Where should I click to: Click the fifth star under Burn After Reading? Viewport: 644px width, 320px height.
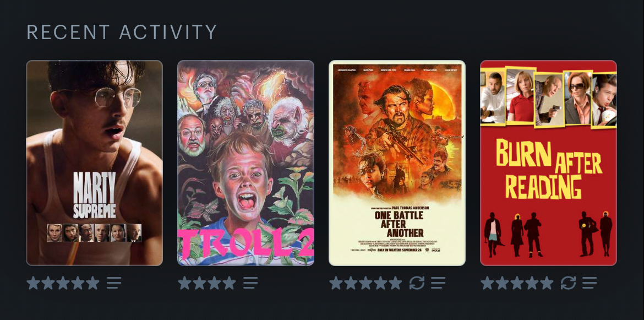click(547, 283)
